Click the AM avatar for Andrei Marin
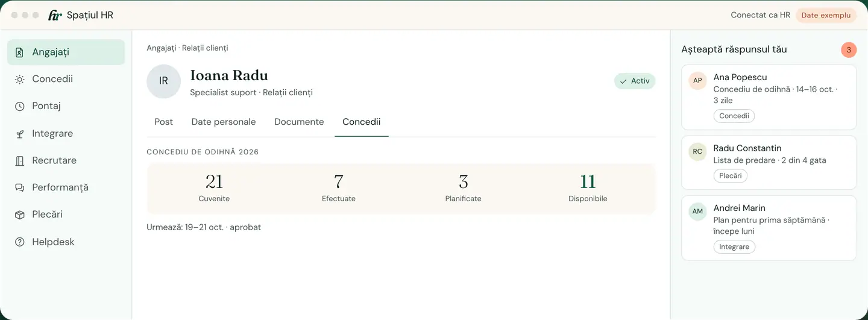Viewport: 868px width, 320px height. click(697, 212)
